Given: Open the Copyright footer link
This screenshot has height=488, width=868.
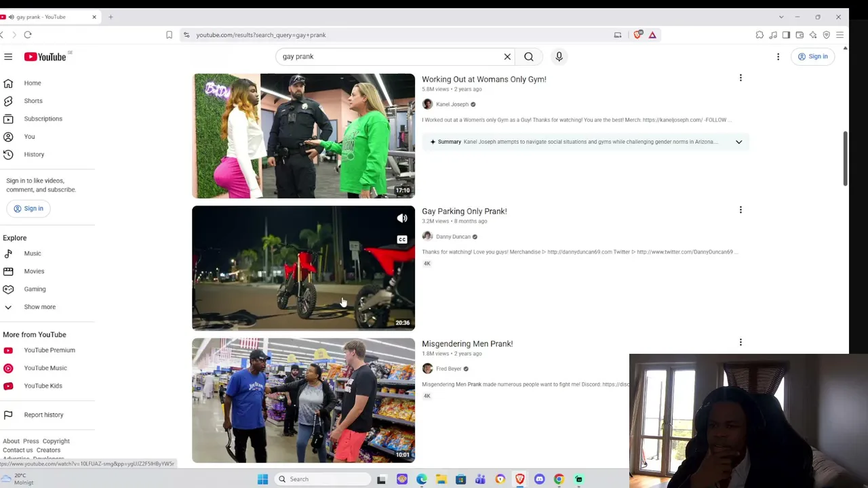Looking at the screenshot, I should (x=56, y=441).
